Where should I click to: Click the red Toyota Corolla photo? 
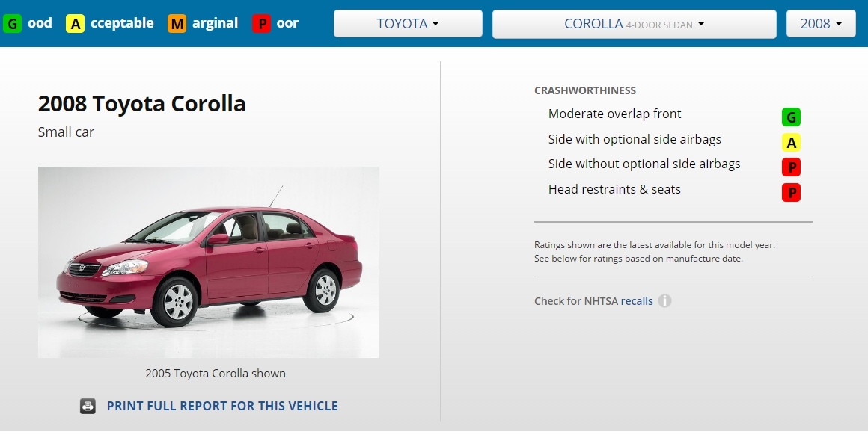coord(209,262)
